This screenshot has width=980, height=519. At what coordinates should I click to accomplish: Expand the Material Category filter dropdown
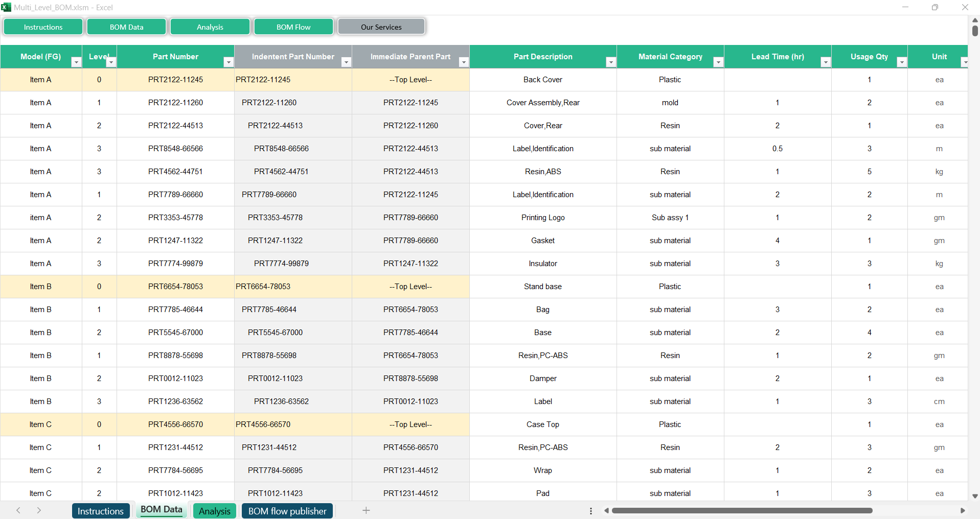[x=718, y=62]
